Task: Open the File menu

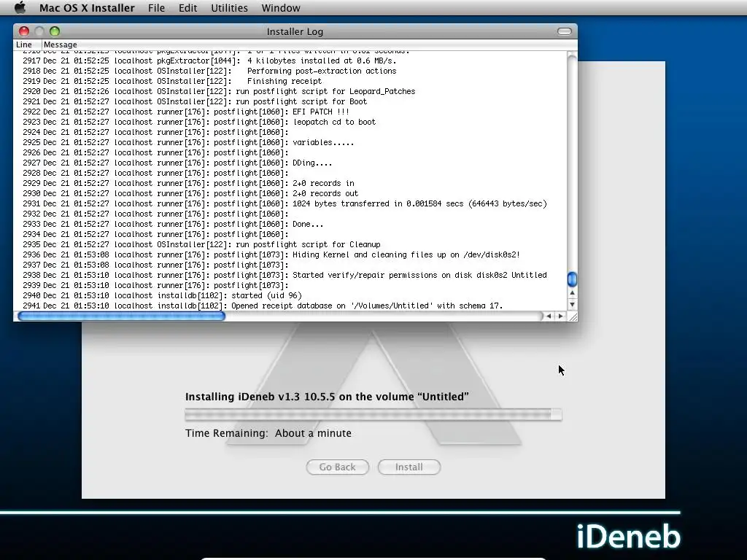Action: 156,8
